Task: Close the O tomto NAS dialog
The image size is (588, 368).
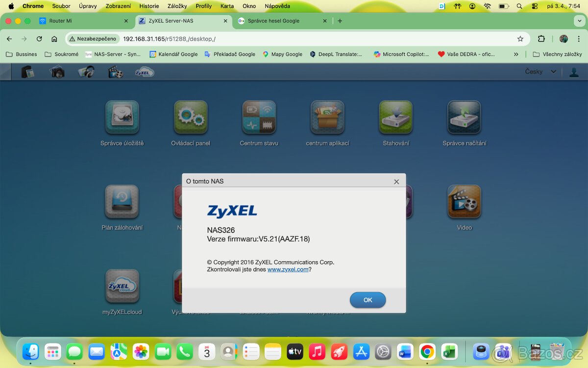Action: coord(396,181)
